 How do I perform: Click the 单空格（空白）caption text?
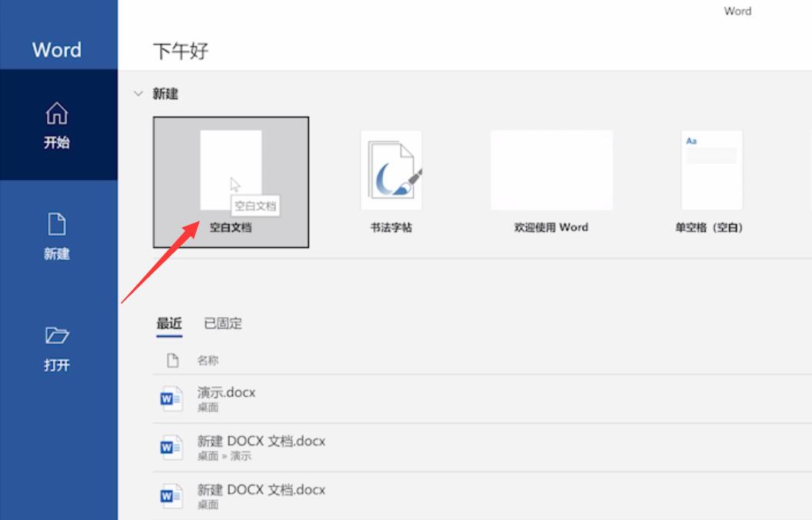coord(709,227)
